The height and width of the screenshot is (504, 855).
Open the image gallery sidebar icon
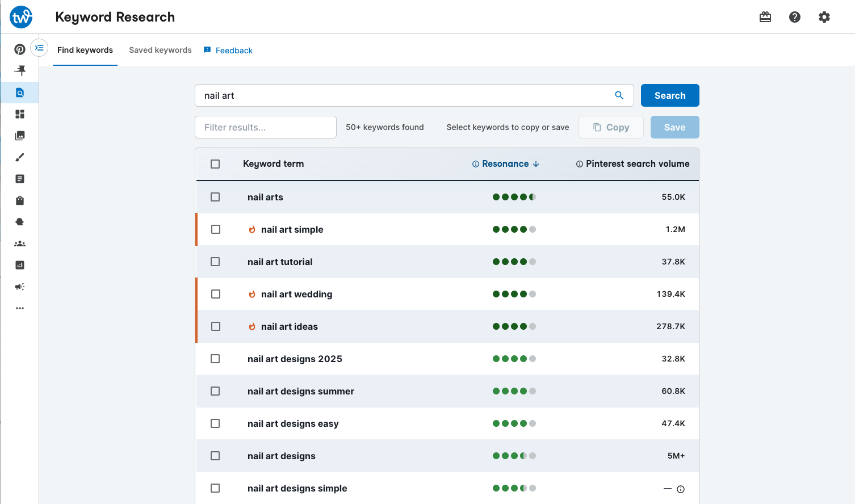[20, 136]
